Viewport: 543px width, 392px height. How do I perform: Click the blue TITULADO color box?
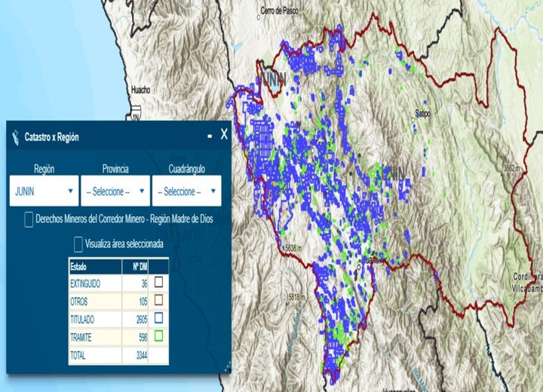coord(159,317)
